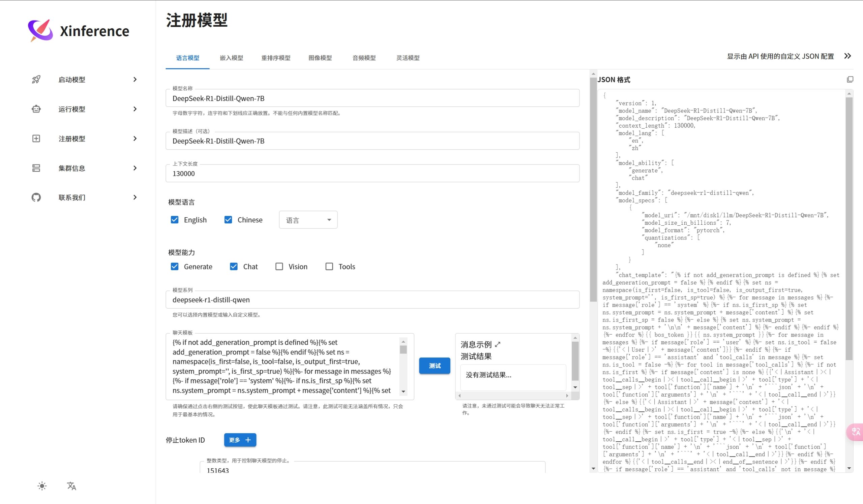Click the blue 测试 test button
This screenshot has height=504, width=863.
point(435,366)
